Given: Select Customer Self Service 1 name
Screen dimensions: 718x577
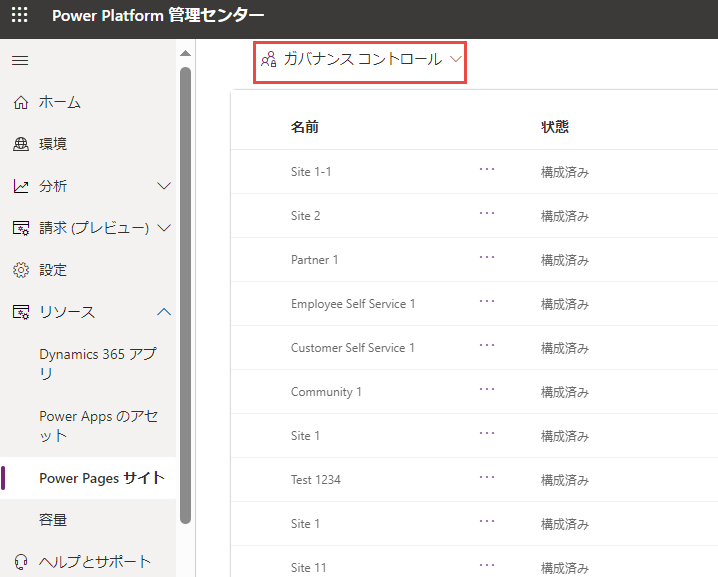Looking at the screenshot, I should [x=353, y=348].
